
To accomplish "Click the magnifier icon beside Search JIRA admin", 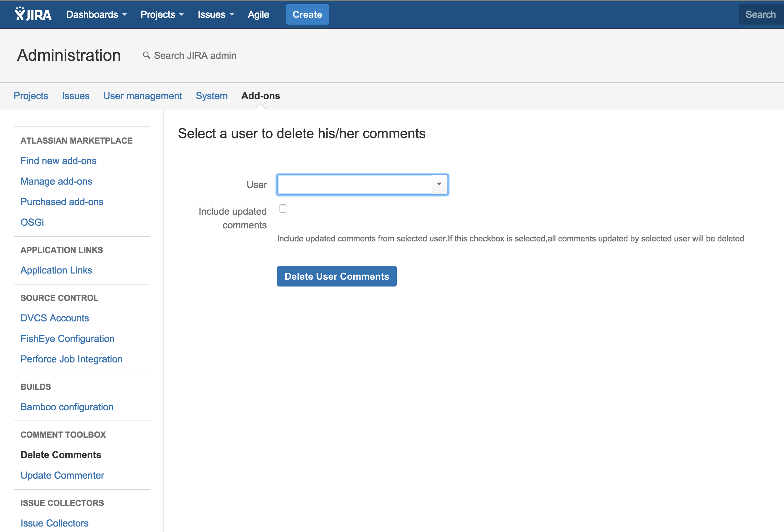I will (x=146, y=55).
